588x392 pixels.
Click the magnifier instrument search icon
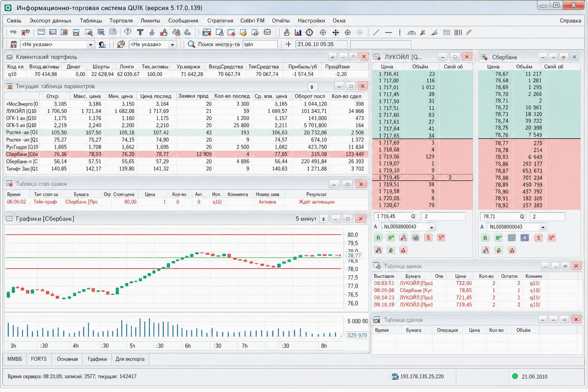[191, 44]
